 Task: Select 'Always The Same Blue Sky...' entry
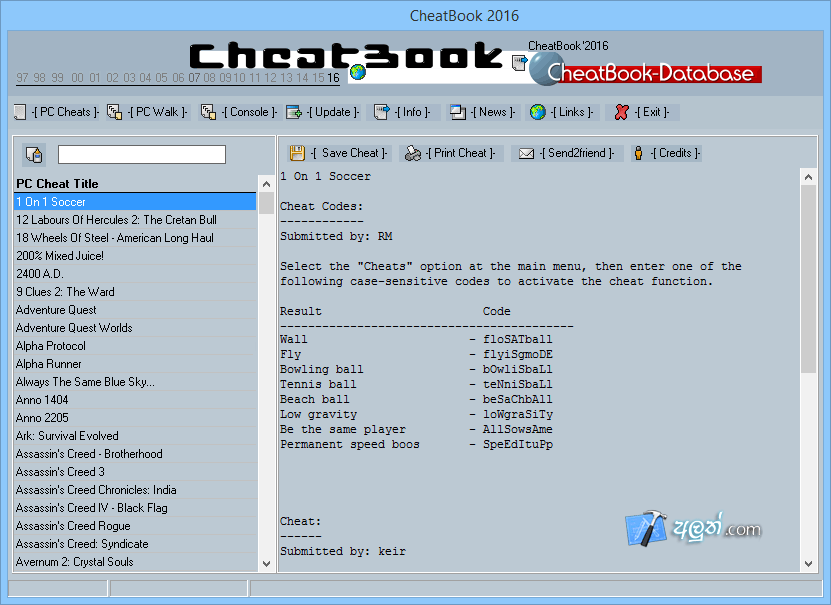pyautogui.click(x=135, y=382)
